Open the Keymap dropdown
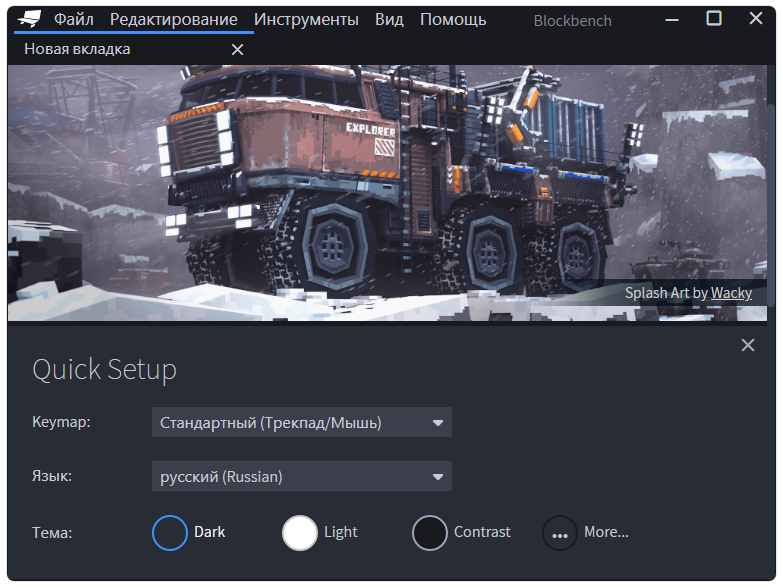783x588 pixels. click(302, 422)
